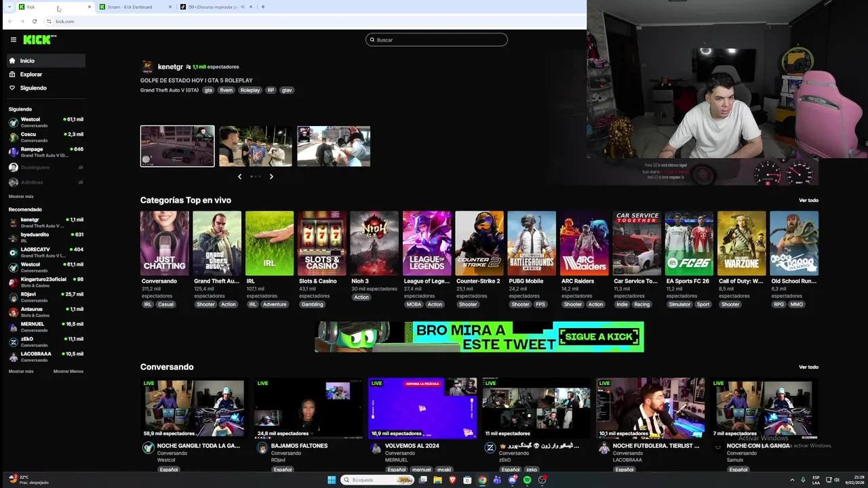Open the Just Chatting Conversando category
Viewport: 868px width, 488px height.
click(x=164, y=243)
